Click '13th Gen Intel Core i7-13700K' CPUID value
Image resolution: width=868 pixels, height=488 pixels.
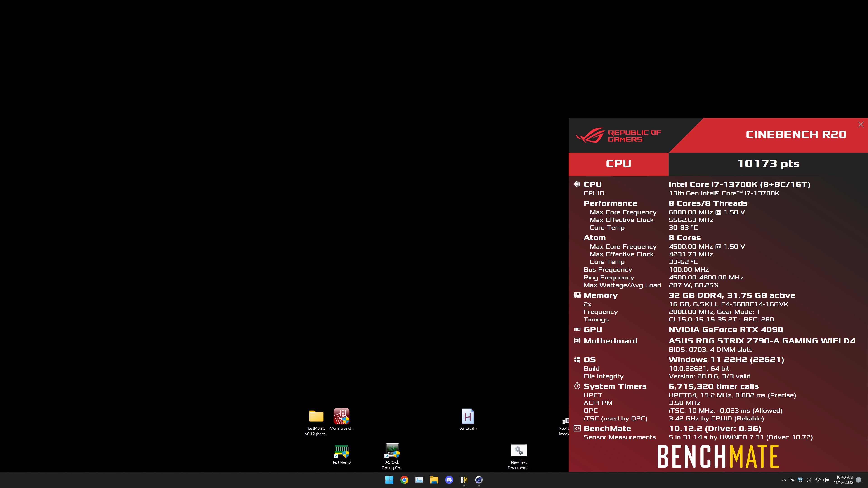coord(724,193)
